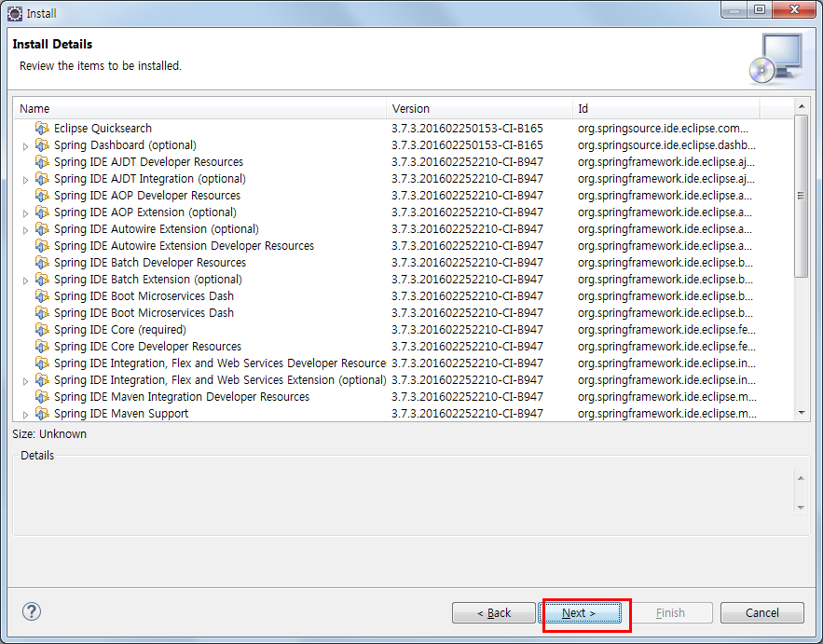Expand Spring IDE Autowire Extension (optional) node
The height and width of the screenshot is (644, 823).
click(25, 230)
